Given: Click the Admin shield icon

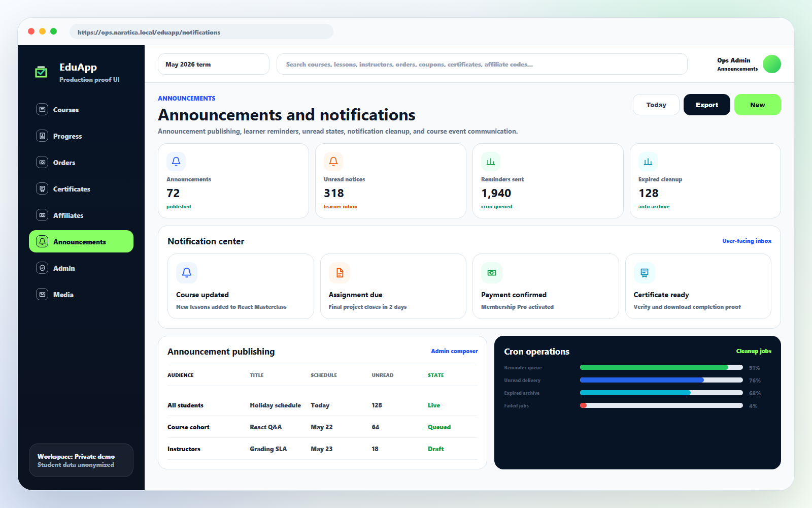Looking at the screenshot, I should [42, 268].
